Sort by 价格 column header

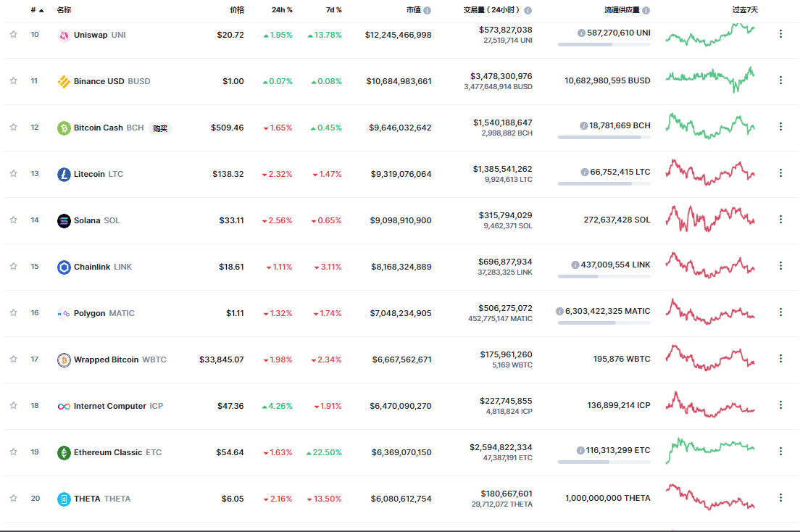click(x=237, y=9)
